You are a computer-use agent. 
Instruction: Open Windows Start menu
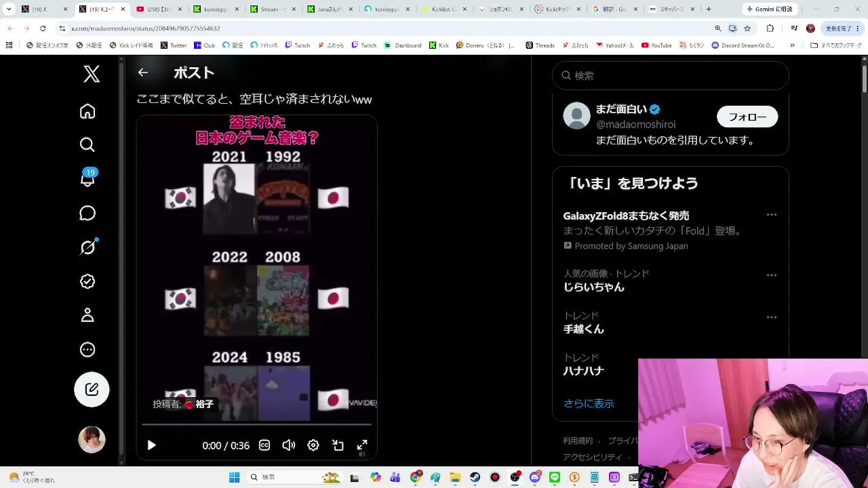(x=234, y=477)
